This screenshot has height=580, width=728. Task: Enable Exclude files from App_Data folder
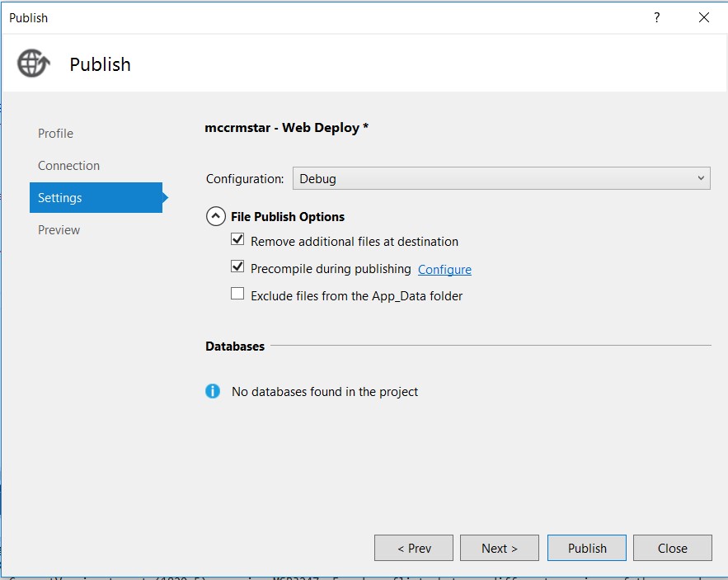tap(238, 294)
